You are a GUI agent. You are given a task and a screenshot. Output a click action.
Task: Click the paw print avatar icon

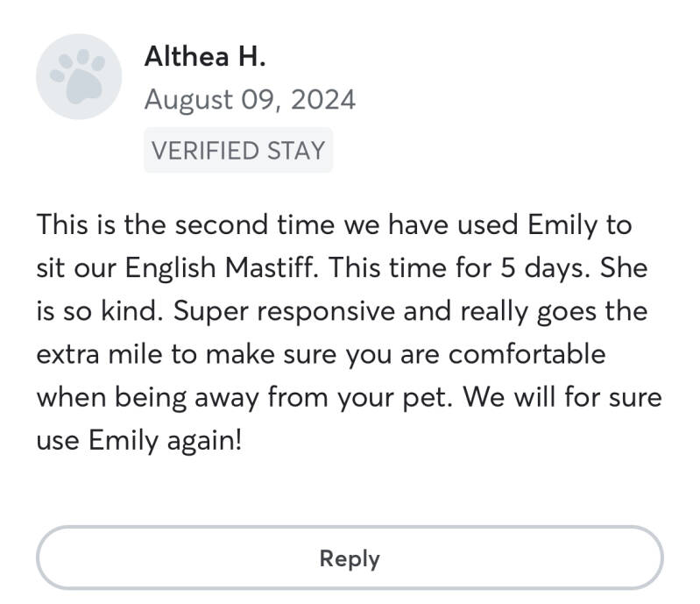[77, 78]
